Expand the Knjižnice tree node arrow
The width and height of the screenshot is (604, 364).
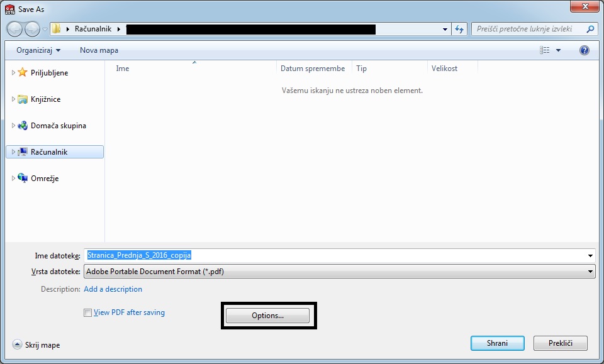13,99
